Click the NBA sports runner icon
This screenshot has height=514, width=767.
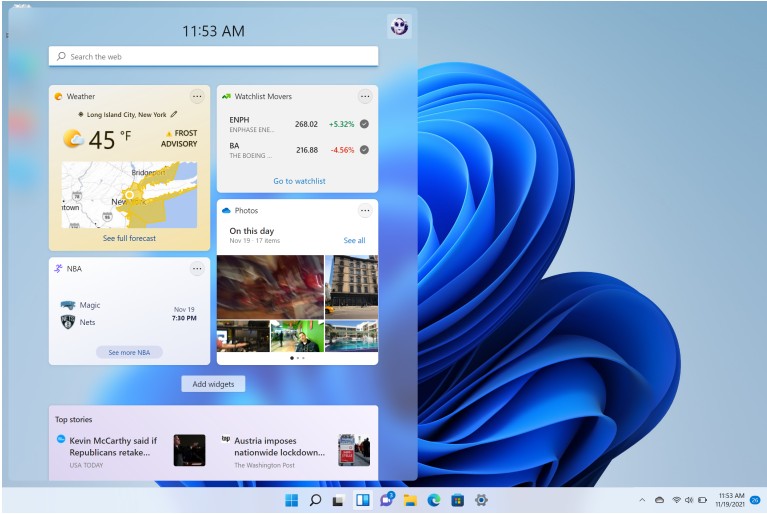coord(58,268)
